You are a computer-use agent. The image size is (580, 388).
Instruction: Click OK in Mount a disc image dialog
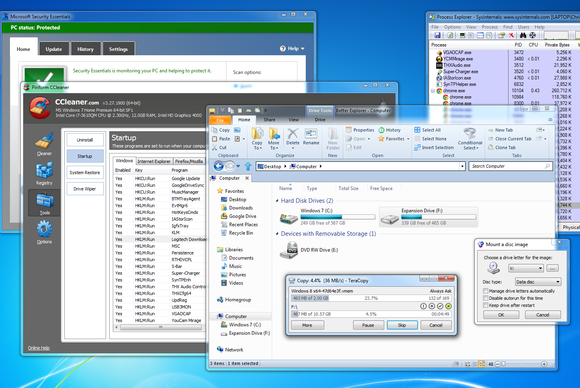[501, 315]
